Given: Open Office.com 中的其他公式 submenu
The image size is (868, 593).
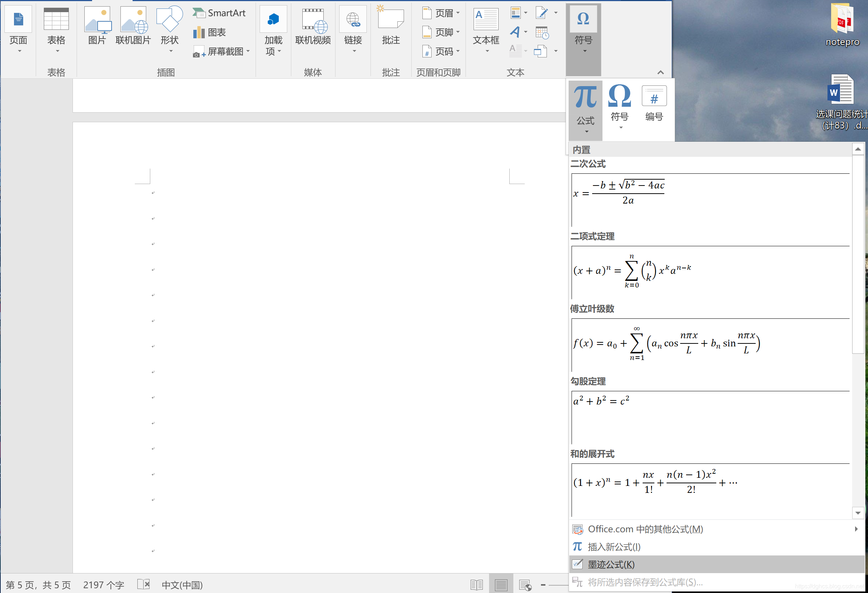Looking at the screenshot, I should click(646, 529).
